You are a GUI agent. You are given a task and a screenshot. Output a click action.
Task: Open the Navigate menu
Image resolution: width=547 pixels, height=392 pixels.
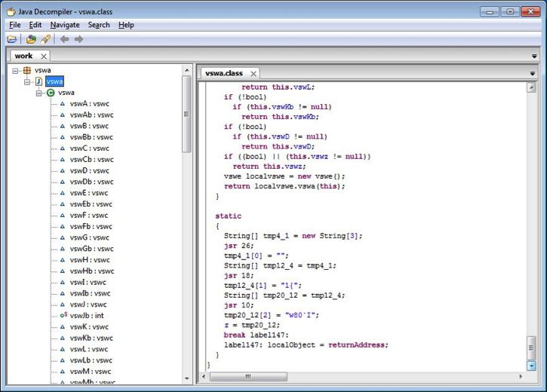pos(65,25)
